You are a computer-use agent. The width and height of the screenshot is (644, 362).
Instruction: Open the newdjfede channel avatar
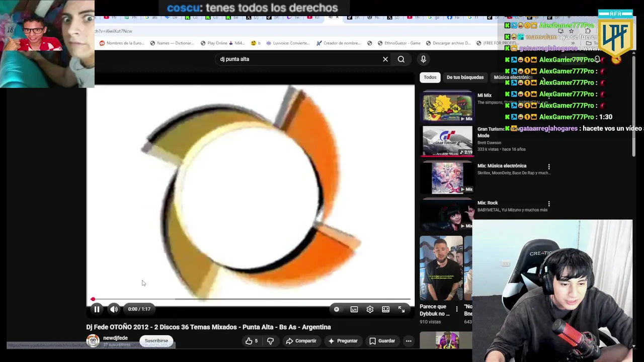click(93, 341)
